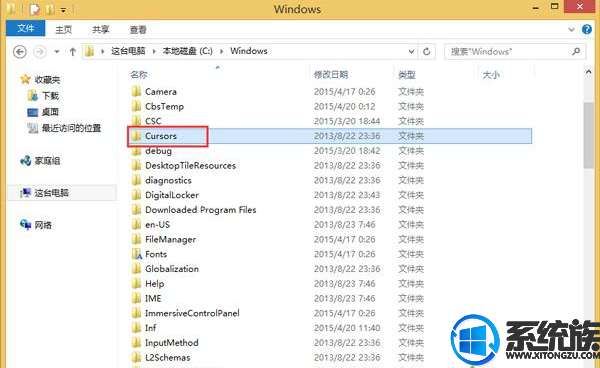The height and width of the screenshot is (368, 600).
Task: Select 网络 in the navigation pane
Action: pos(43,225)
